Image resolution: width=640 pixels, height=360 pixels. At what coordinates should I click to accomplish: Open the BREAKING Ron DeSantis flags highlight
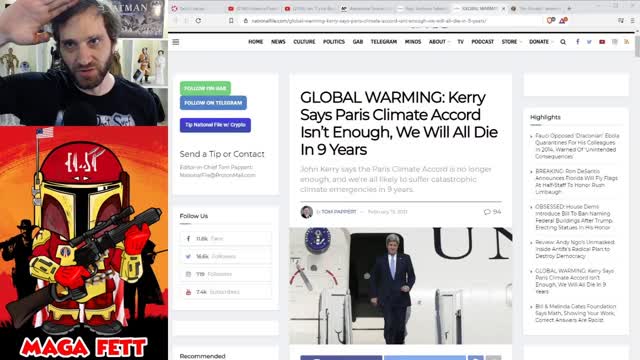click(x=576, y=182)
